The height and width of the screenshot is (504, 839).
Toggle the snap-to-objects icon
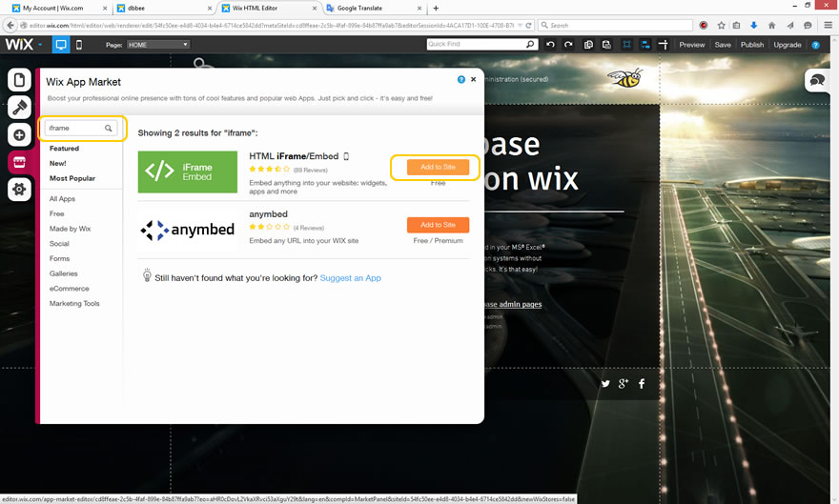pyautogui.click(x=645, y=45)
